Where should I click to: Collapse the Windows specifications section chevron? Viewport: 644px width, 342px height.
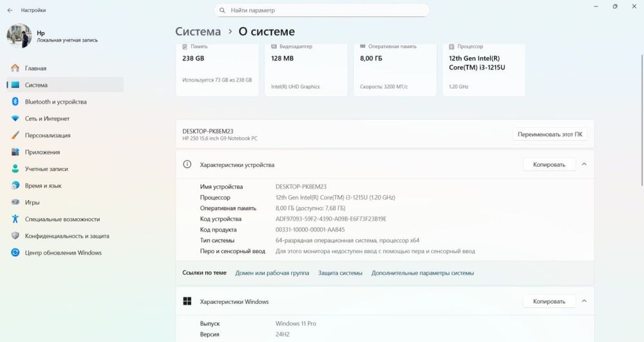584,301
